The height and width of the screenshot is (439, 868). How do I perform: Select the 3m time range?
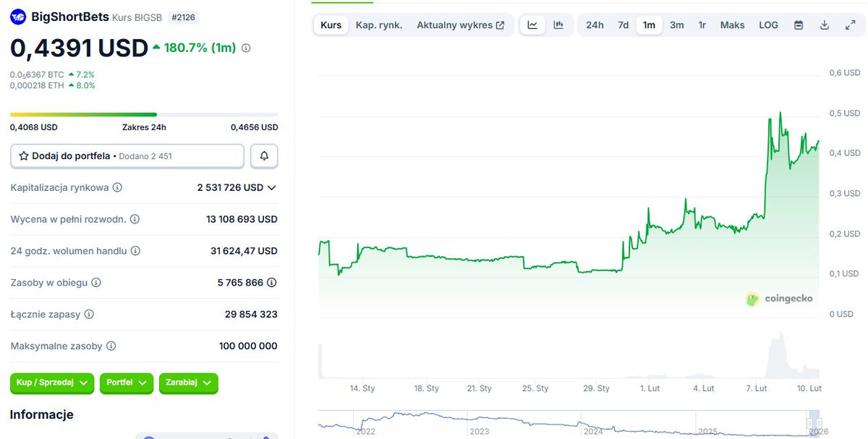tap(676, 25)
